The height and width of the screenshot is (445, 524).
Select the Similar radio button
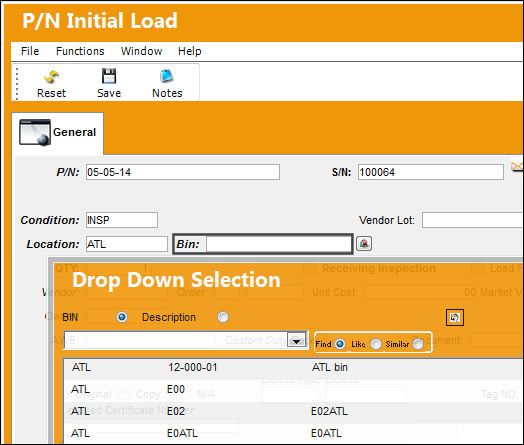(418, 344)
